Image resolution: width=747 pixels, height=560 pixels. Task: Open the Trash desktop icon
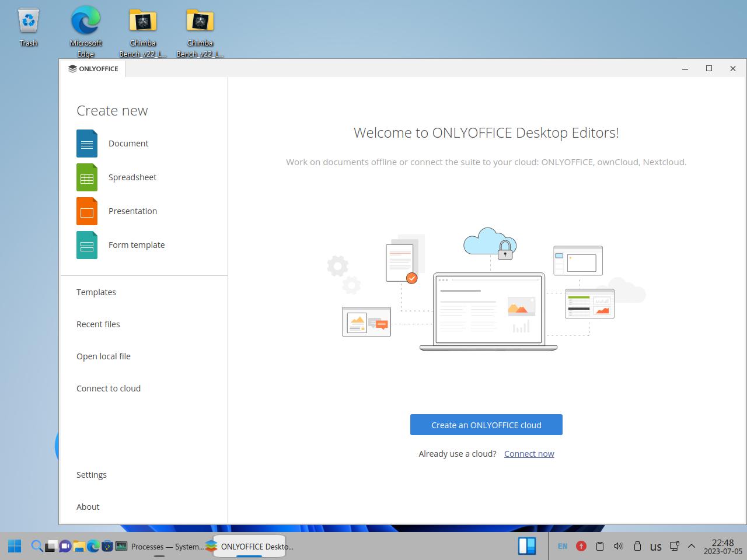29,27
